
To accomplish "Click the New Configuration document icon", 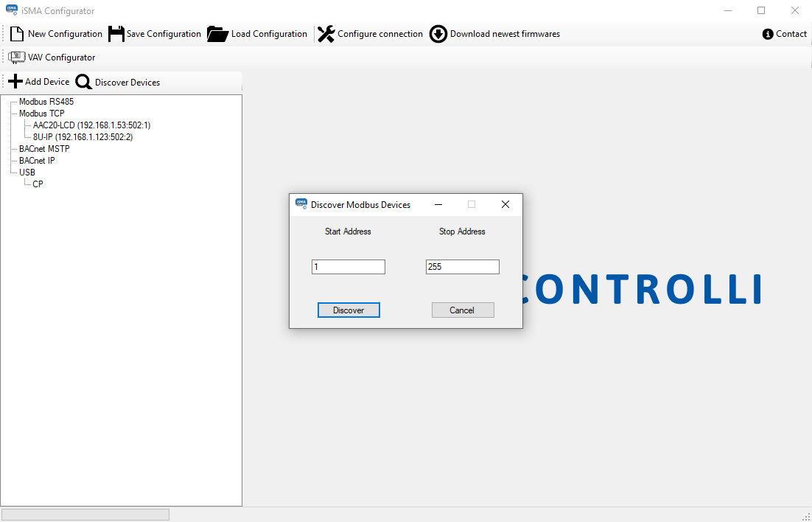I will (x=17, y=34).
